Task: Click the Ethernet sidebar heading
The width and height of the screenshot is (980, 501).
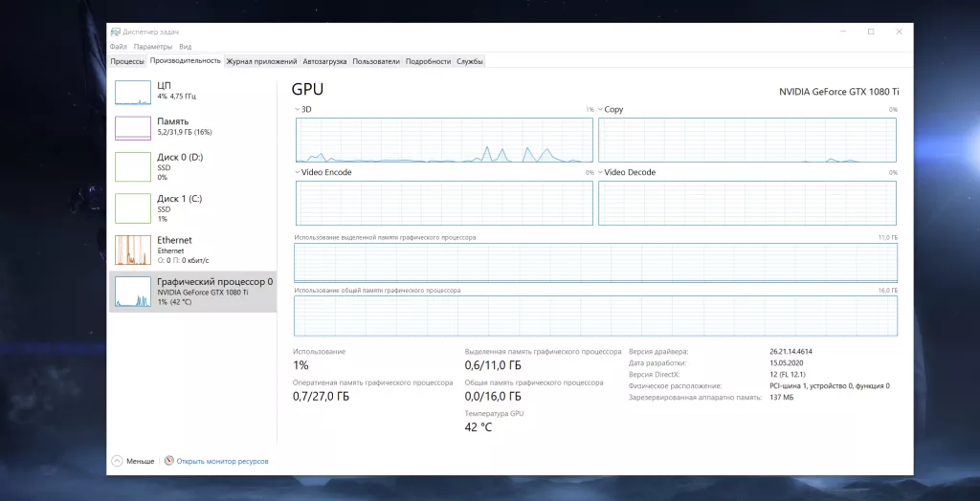Action: (174, 240)
